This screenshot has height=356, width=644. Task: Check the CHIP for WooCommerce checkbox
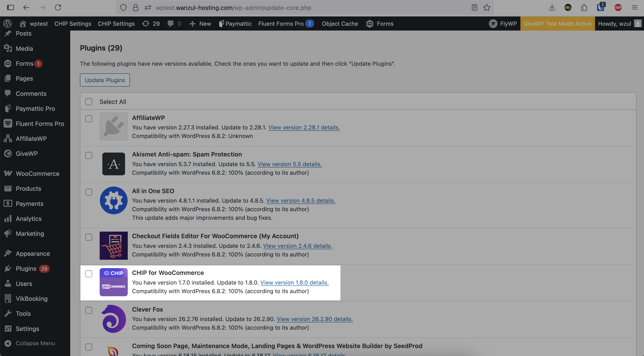pos(88,274)
